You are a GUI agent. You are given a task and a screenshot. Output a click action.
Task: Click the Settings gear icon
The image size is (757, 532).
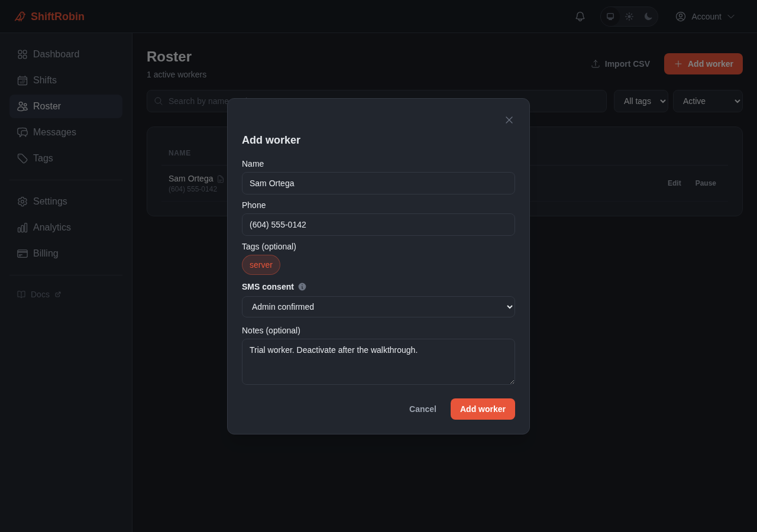tap(22, 202)
